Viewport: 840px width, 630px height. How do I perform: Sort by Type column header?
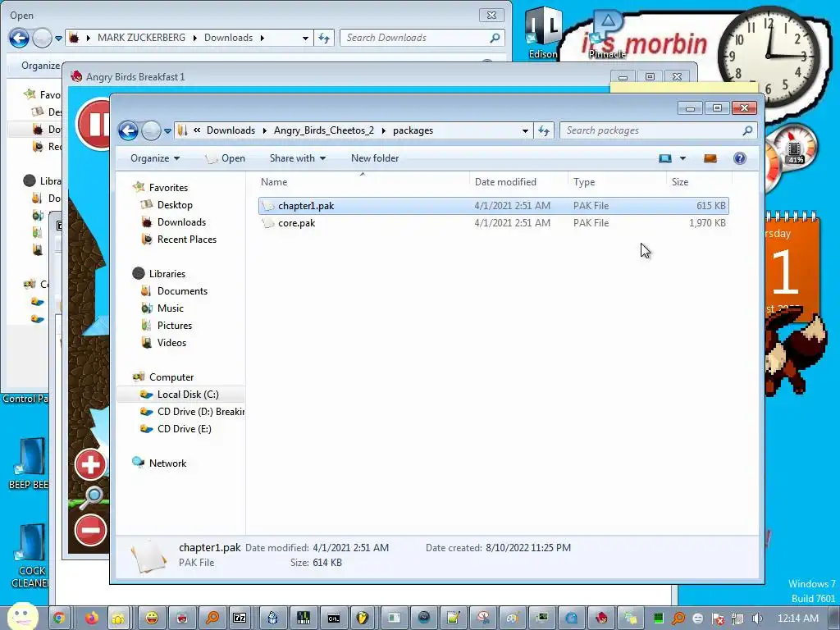(x=617, y=181)
